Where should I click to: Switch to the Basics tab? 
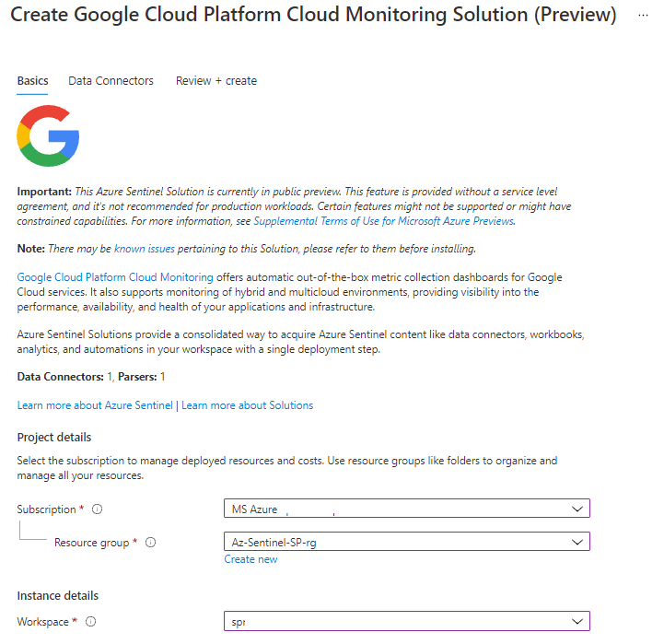tap(32, 81)
